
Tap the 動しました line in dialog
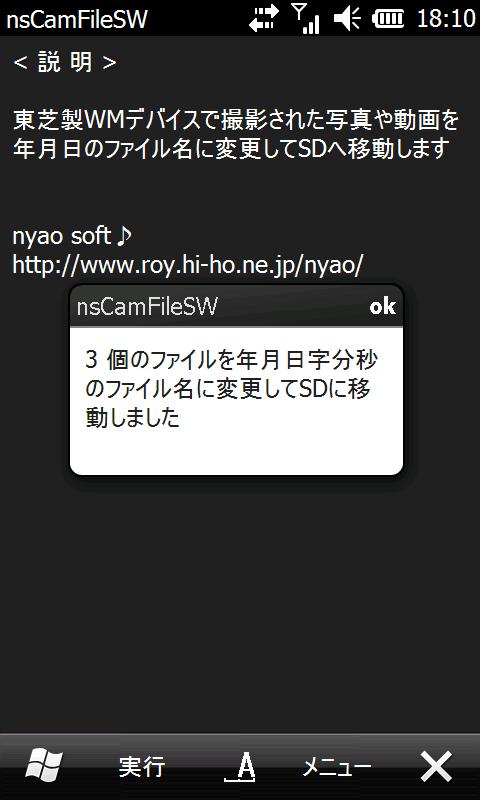[133, 418]
